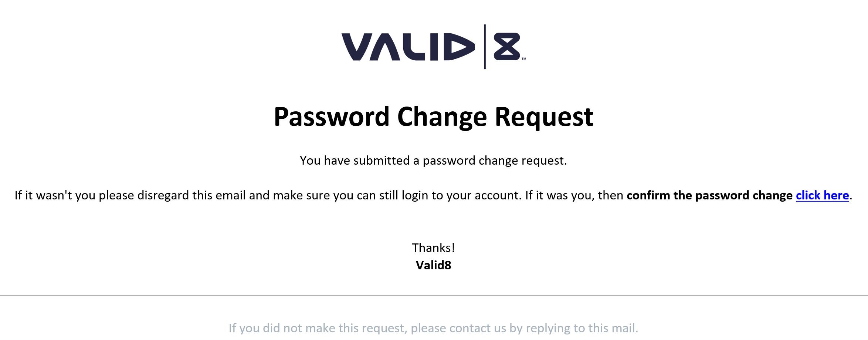Viewport: 868px width, 340px height.
Task: Select the word 'Password' in the heading
Action: 332,117
